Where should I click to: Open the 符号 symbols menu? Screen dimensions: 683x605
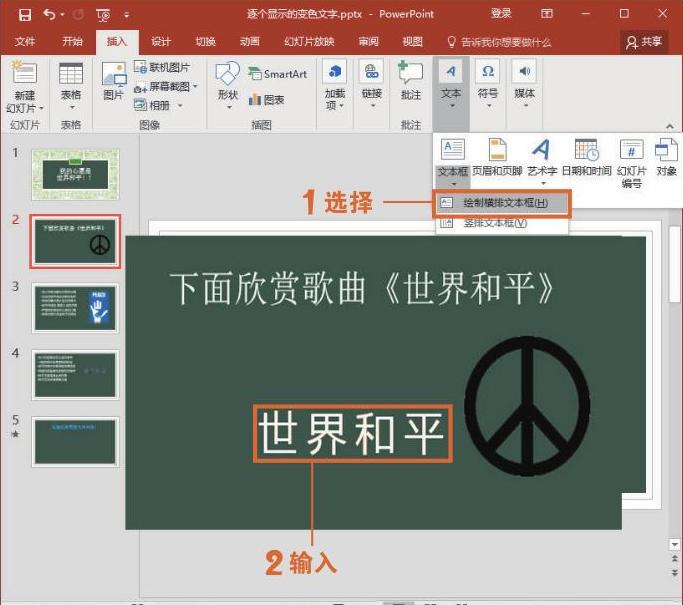[487, 84]
